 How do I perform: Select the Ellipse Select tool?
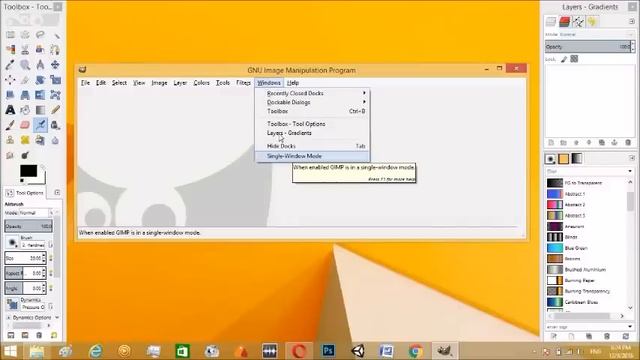[x=25, y=35]
